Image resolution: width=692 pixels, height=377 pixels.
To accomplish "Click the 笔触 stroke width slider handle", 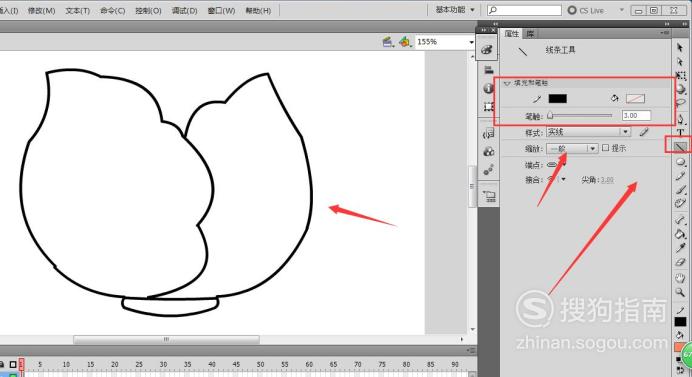I will (550, 116).
